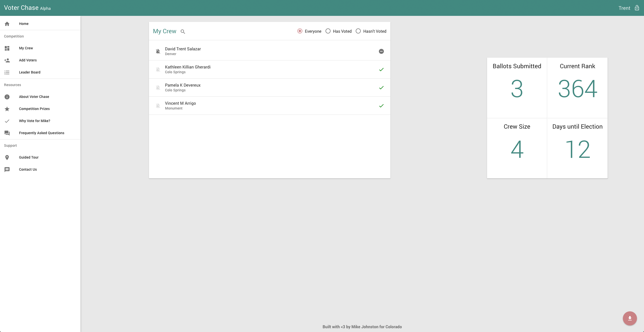This screenshot has height=332, width=644.
Task: Click the red download floating button
Action: coord(630,318)
